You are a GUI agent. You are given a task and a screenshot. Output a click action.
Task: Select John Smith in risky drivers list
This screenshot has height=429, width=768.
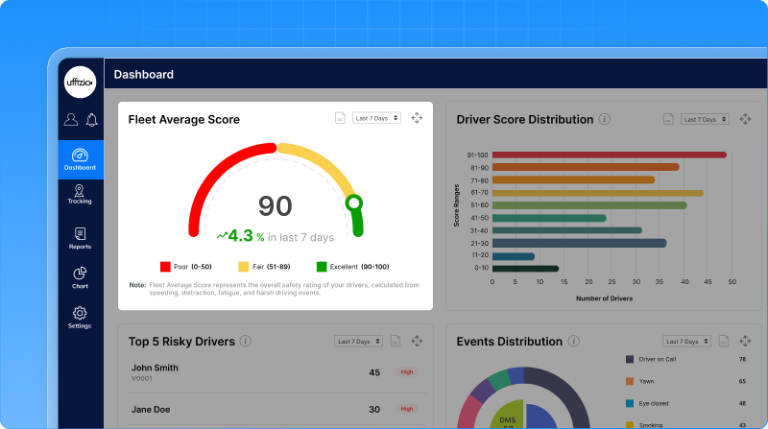[154, 368]
